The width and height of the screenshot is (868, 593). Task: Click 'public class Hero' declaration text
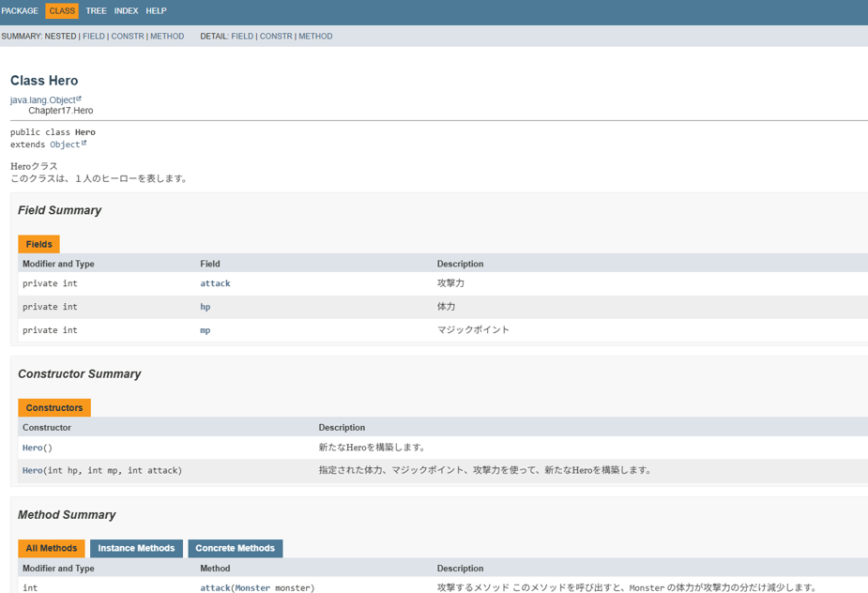point(53,132)
